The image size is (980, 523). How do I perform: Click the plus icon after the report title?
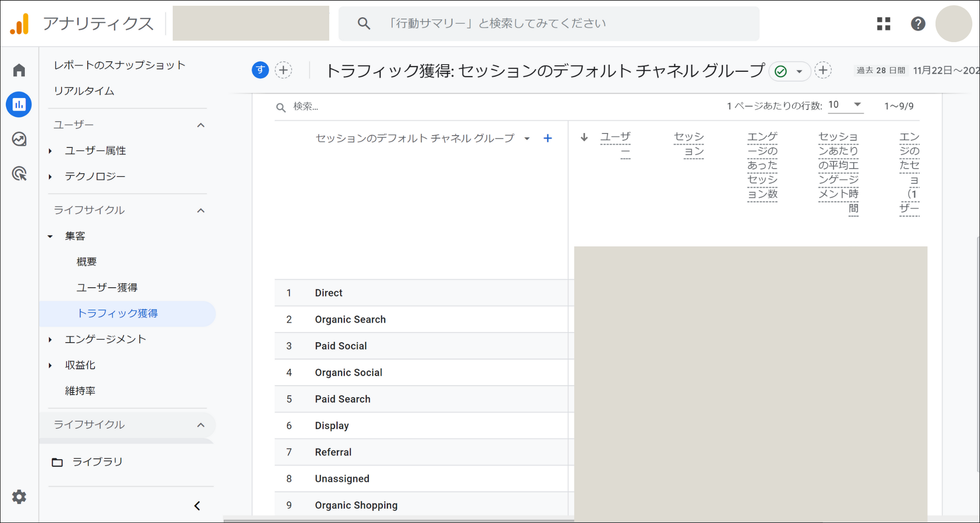[x=823, y=70]
